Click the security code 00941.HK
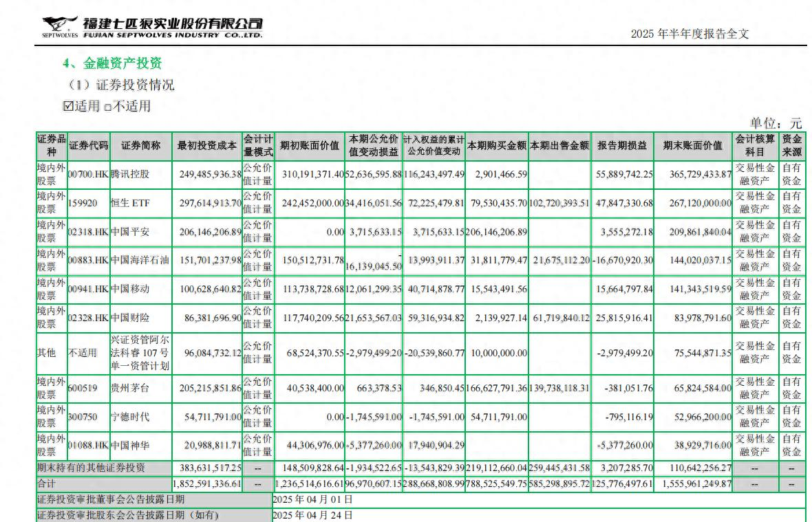Viewport: 812px width, 522px height. coord(88,289)
